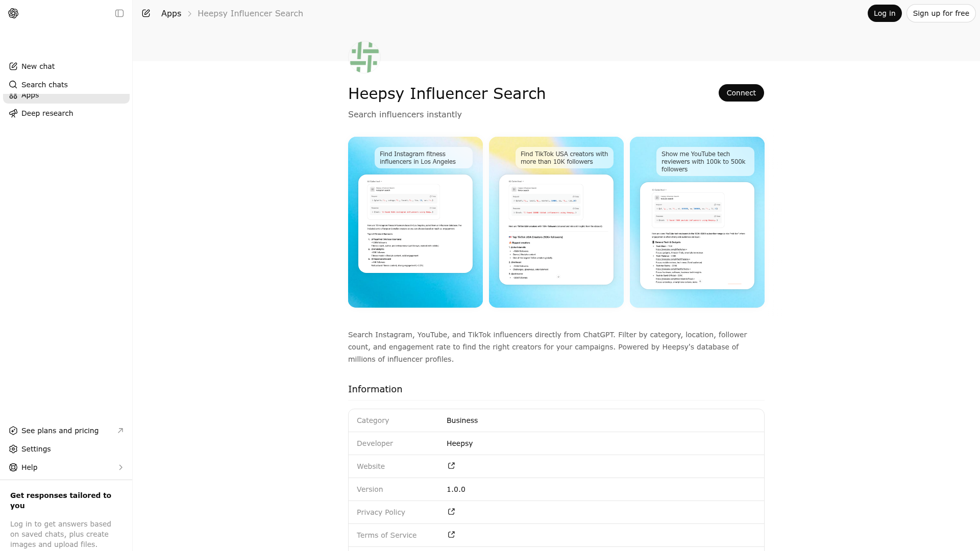Click the green Heepsy app logo
The width and height of the screenshot is (980, 551).
click(364, 57)
